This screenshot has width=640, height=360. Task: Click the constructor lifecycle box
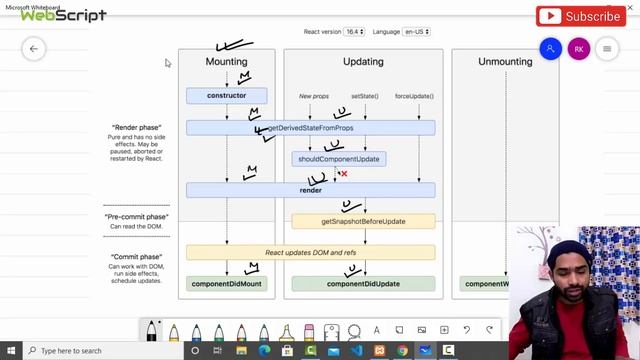point(227,96)
